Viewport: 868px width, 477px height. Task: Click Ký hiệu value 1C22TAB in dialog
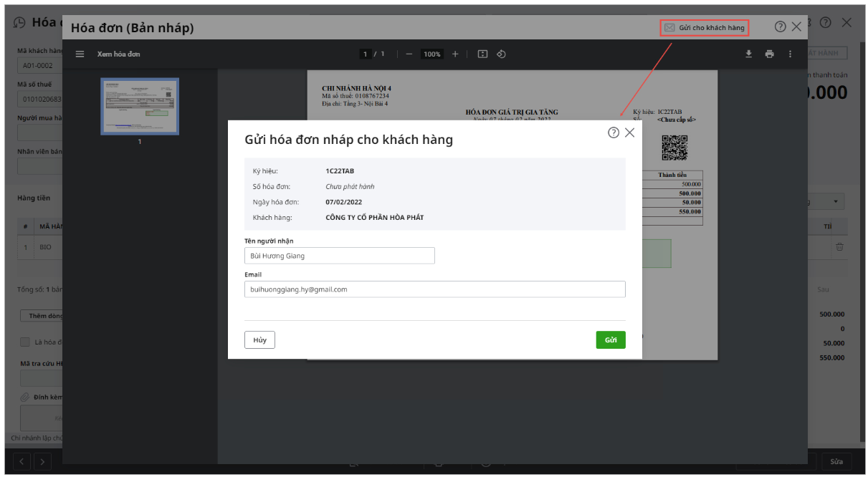[x=340, y=171]
